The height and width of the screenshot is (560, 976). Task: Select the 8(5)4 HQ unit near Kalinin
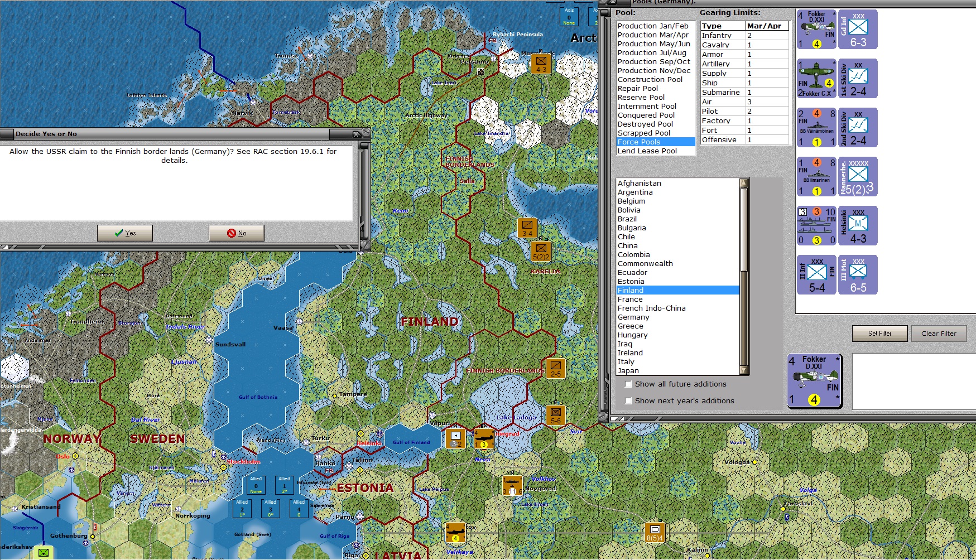click(655, 532)
